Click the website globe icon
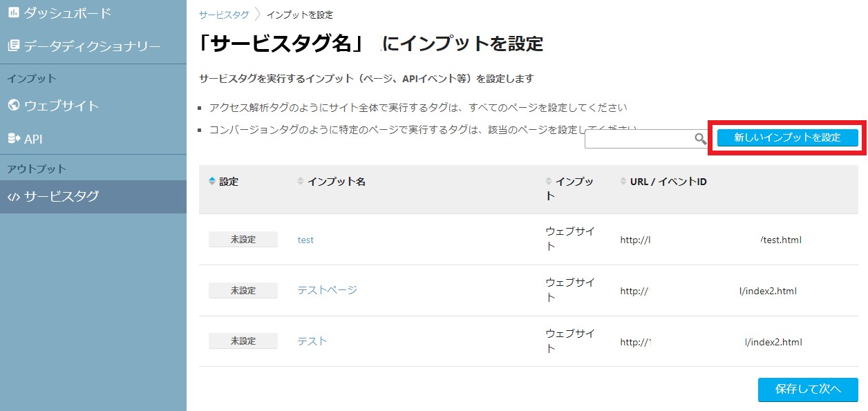The image size is (868, 411). point(13,106)
